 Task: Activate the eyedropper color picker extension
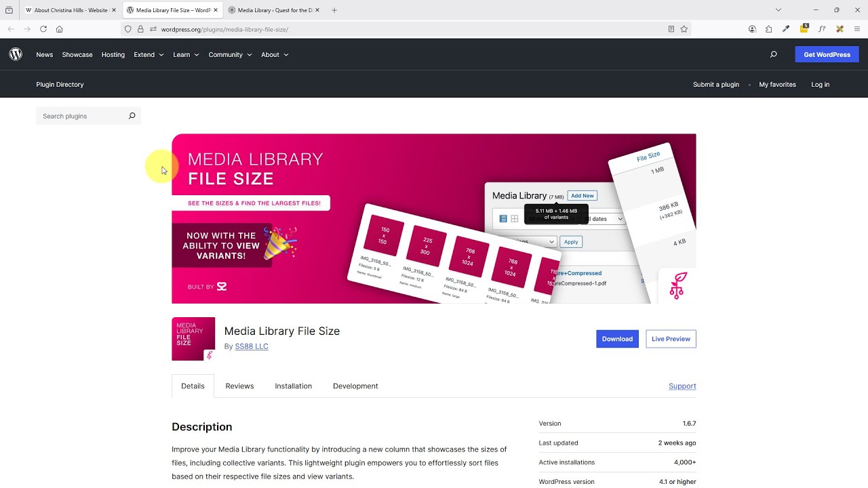786,29
